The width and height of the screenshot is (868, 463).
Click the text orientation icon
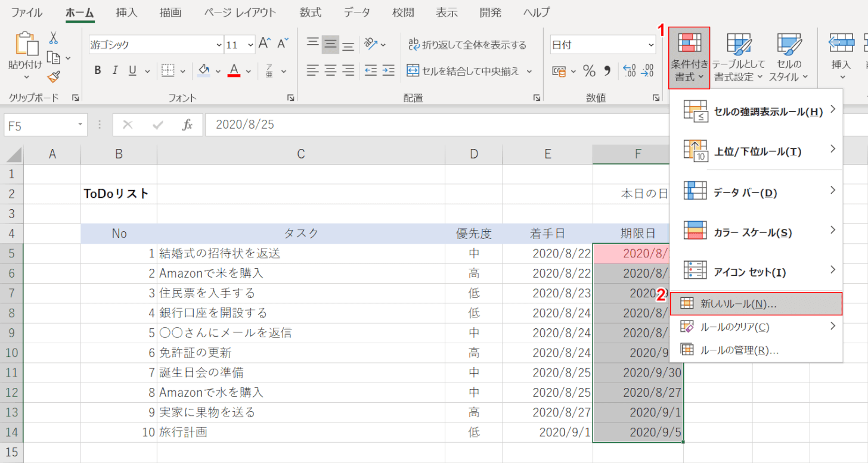point(371,44)
